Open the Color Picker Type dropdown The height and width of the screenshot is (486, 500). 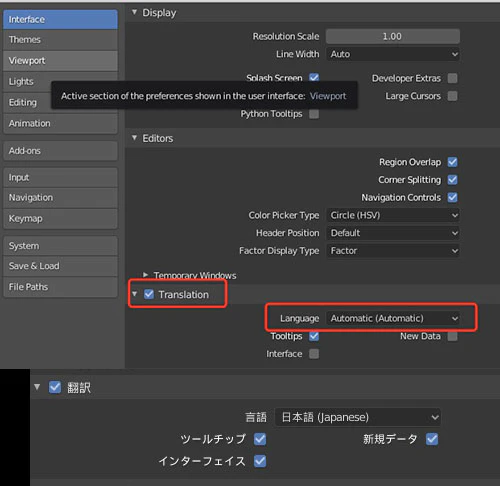[x=393, y=215]
